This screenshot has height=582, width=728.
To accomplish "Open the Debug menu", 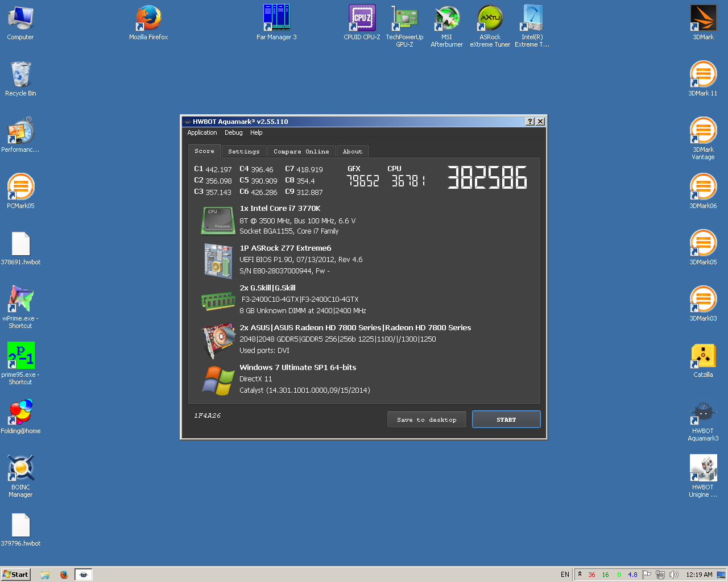I will coord(233,132).
